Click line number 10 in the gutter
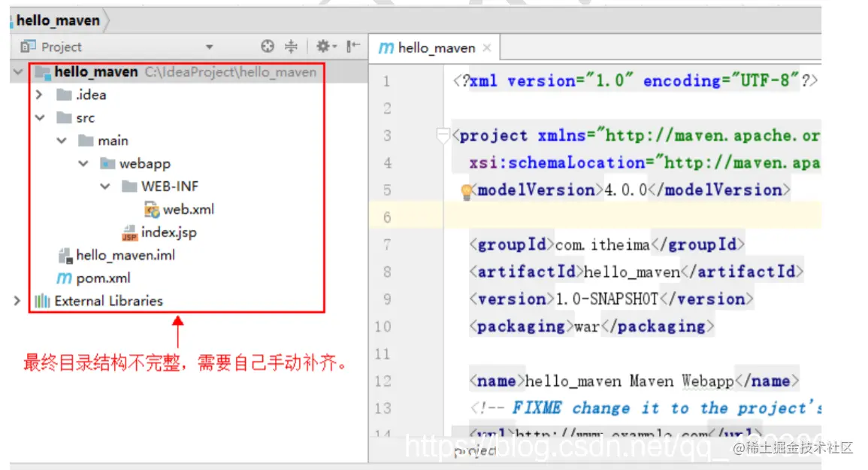 tap(383, 326)
